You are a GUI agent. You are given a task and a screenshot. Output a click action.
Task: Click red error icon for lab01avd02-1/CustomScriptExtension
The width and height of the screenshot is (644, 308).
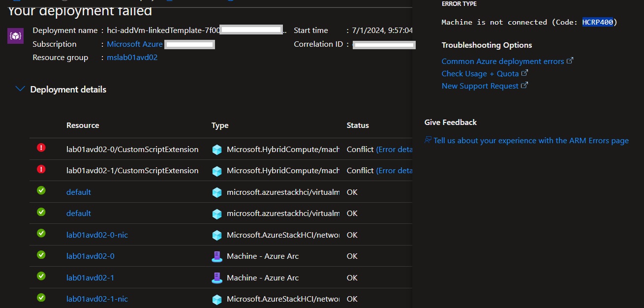point(41,169)
